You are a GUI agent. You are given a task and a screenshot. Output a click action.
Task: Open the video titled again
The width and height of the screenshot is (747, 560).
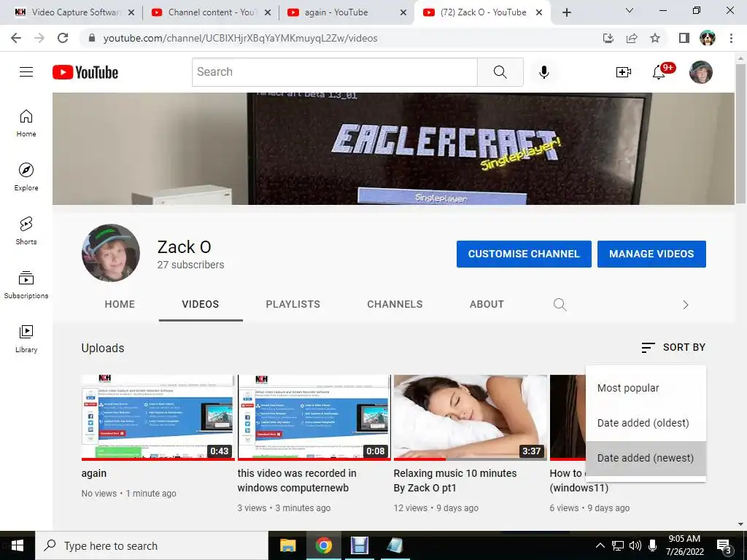94,473
